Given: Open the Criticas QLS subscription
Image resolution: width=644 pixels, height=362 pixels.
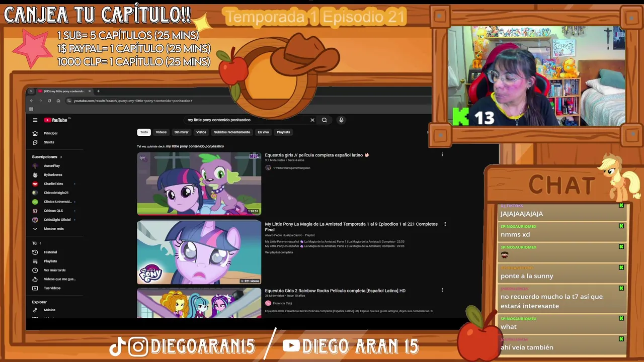Looking at the screenshot, I should coord(53,211).
